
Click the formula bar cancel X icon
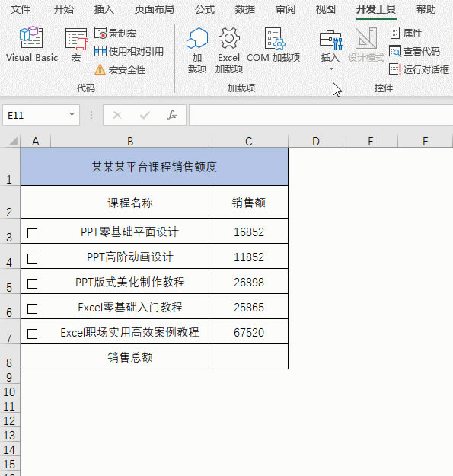click(x=117, y=115)
